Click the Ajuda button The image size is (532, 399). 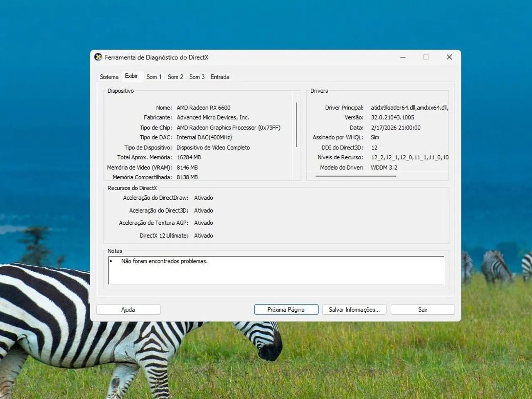click(128, 310)
